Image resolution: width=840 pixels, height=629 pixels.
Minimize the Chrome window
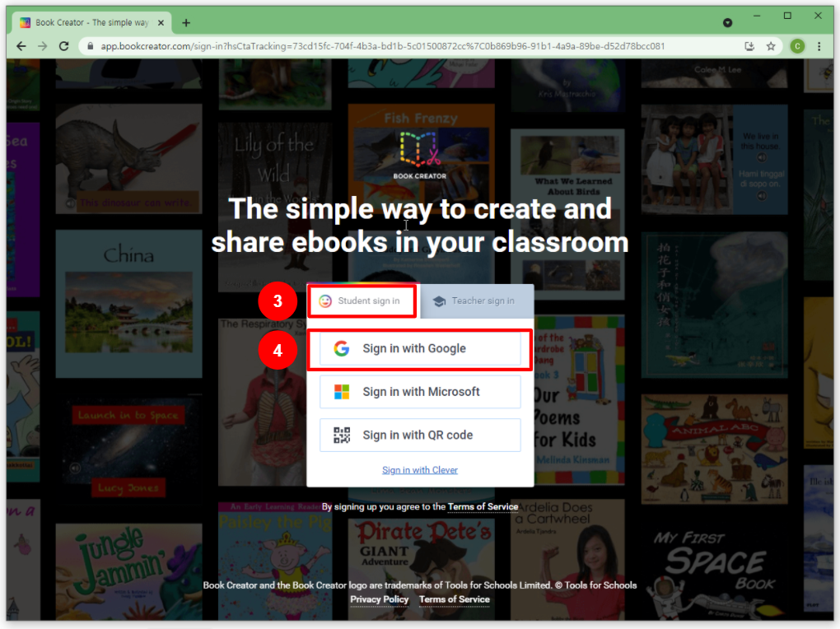(757, 16)
